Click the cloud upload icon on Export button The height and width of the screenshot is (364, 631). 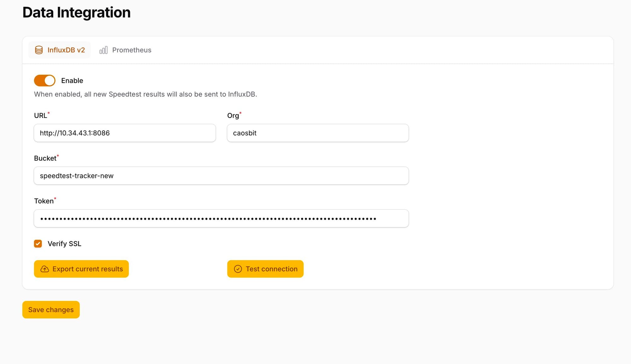45,269
